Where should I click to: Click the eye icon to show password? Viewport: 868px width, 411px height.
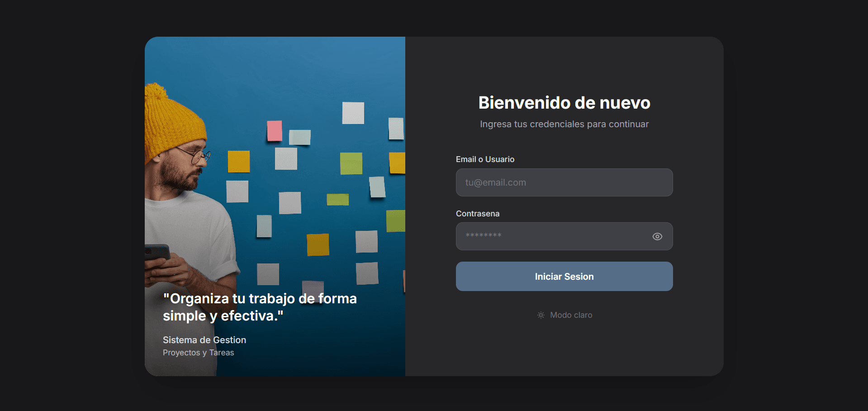click(657, 237)
